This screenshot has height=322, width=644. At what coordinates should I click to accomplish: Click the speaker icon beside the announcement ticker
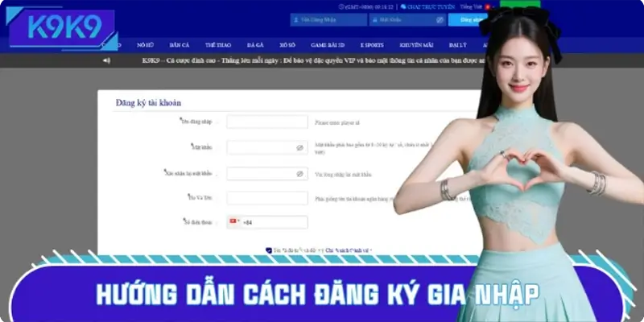point(106,60)
